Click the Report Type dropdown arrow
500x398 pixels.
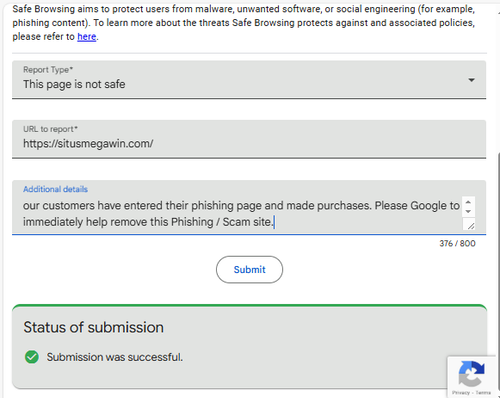(471, 80)
